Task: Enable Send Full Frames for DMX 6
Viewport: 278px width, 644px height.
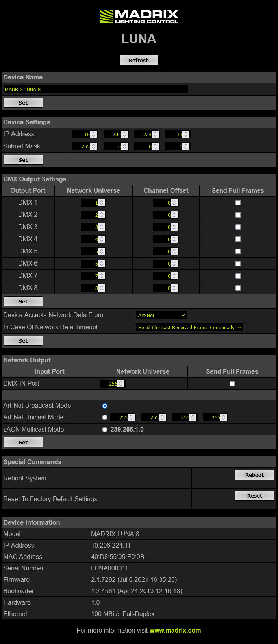Action: coord(238,264)
